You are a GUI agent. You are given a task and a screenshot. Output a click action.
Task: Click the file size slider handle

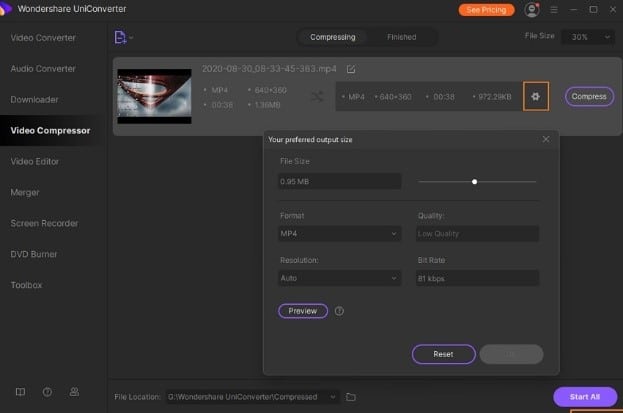[x=474, y=182]
